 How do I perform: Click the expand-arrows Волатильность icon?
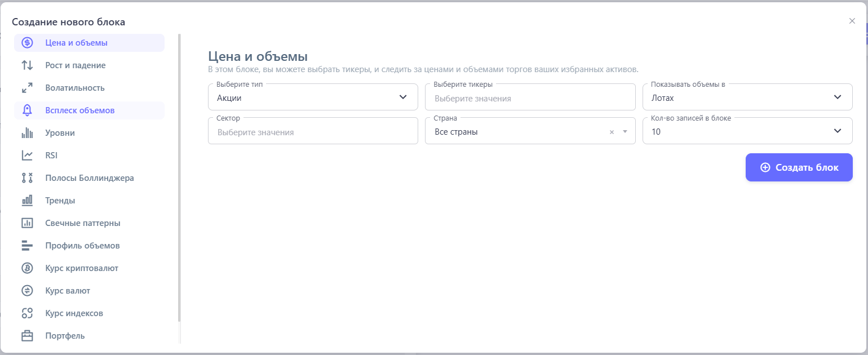pos(27,88)
